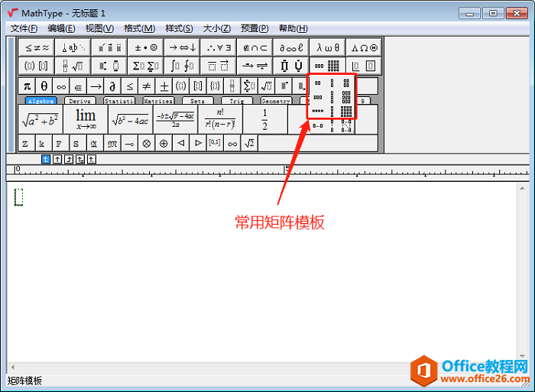The image size is (535, 392).
Task: Insert the square root of 2 expression
Action: pos(249,144)
